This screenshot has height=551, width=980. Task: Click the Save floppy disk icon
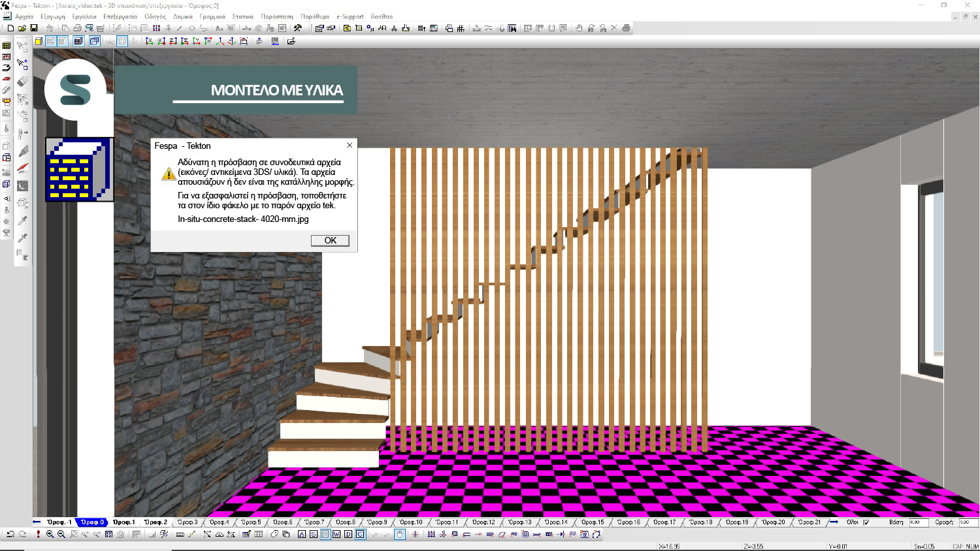[34, 29]
